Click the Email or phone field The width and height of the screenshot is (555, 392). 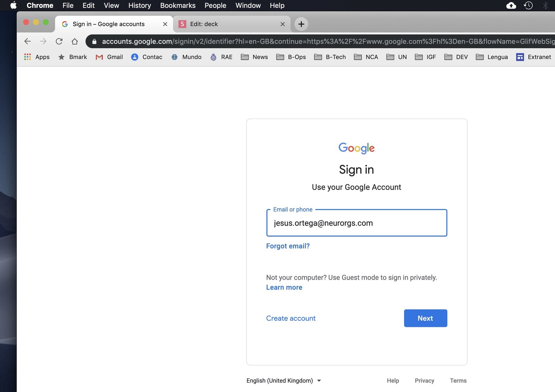pos(356,223)
